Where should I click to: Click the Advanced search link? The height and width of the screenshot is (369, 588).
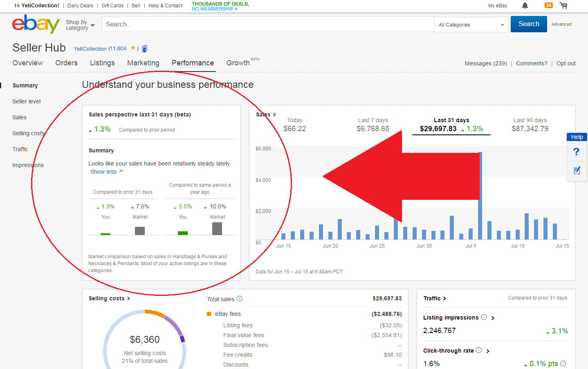[x=561, y=24]
